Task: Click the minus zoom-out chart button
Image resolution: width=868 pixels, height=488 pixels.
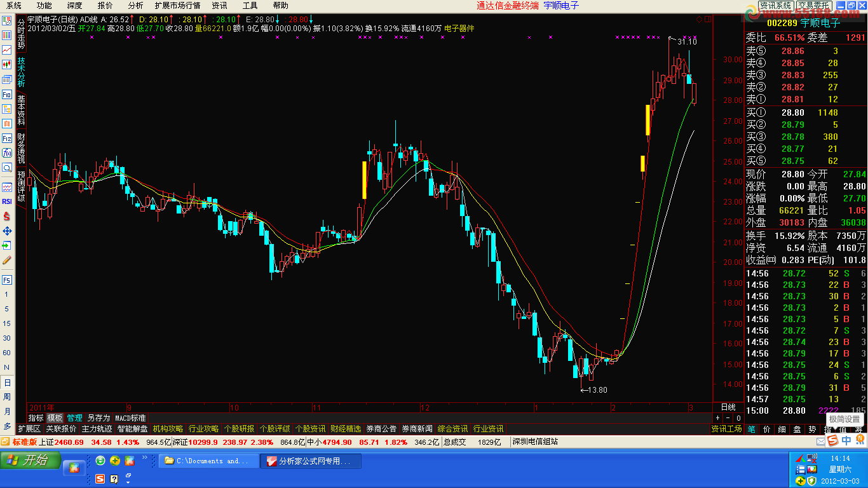Action: (728, 418)
